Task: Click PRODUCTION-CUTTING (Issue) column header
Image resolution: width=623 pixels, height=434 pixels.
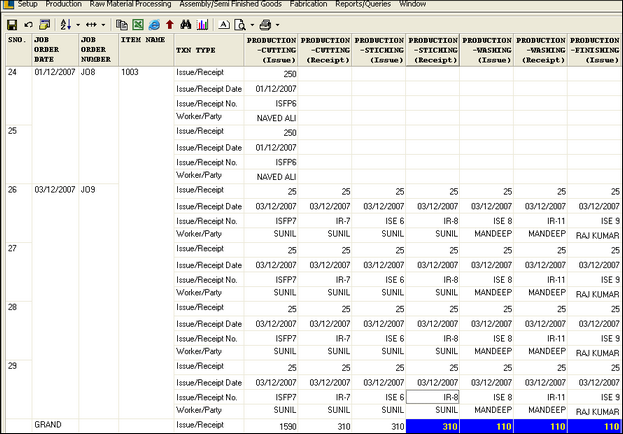Action: [x=271, y=50]
